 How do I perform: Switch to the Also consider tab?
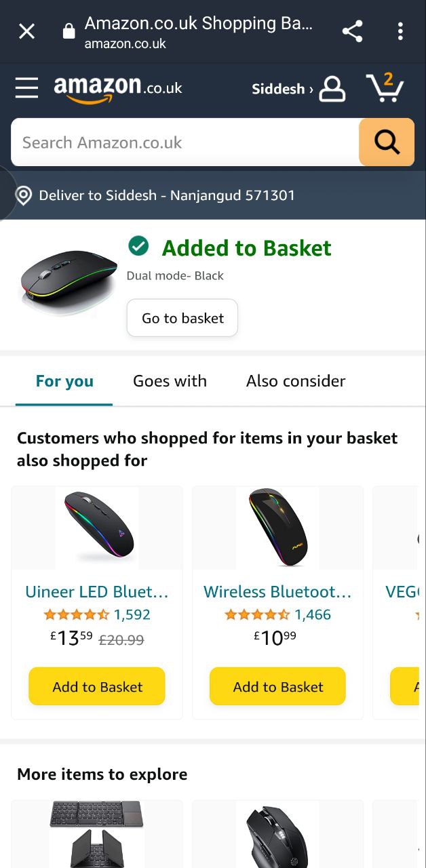(296, 381)
